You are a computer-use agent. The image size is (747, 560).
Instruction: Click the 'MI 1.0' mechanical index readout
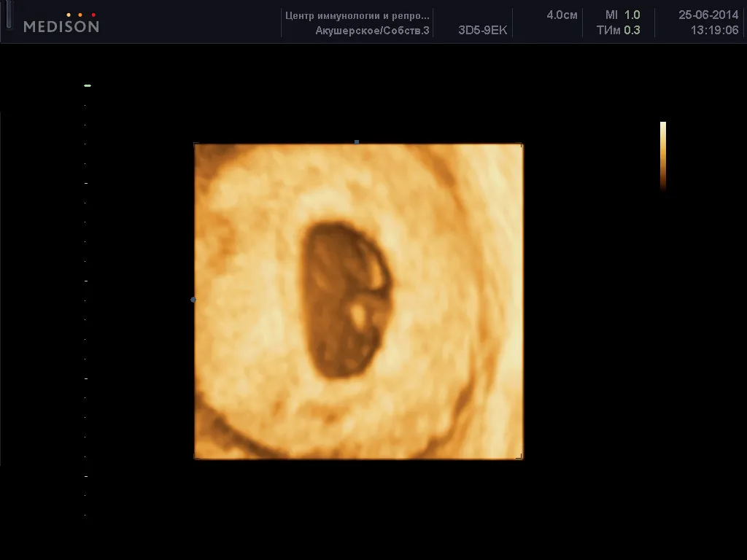point(623,15)
